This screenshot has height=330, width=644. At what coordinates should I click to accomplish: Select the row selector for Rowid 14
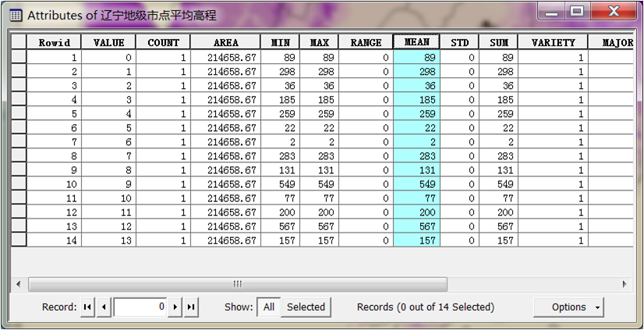[18, 240]
